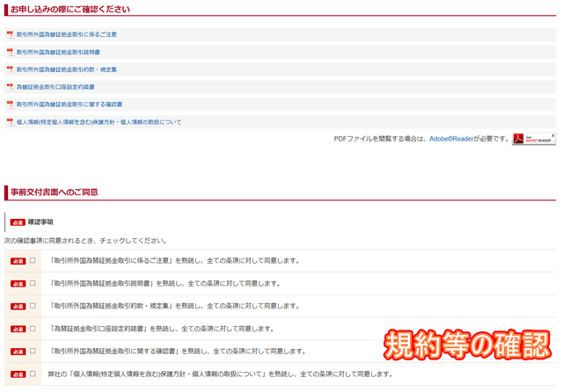Check agreement box for 口座設定約諾書
This screenshot has height=392, width=563.
pyautogui.click(x=33, y=328)
